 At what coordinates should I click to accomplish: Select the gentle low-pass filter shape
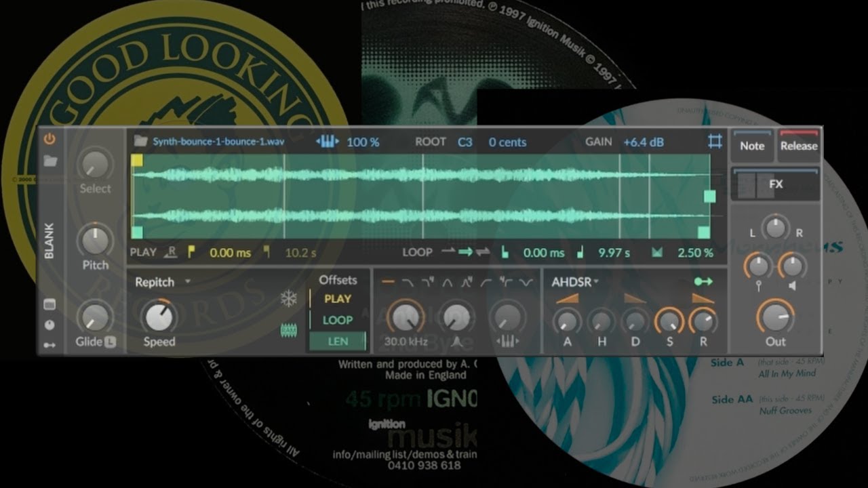pos(408,282)
